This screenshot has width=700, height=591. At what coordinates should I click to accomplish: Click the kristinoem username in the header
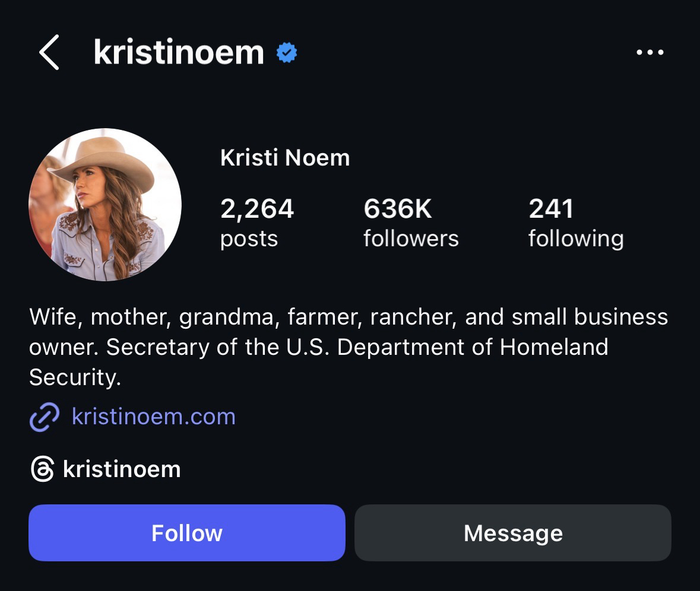179,52
